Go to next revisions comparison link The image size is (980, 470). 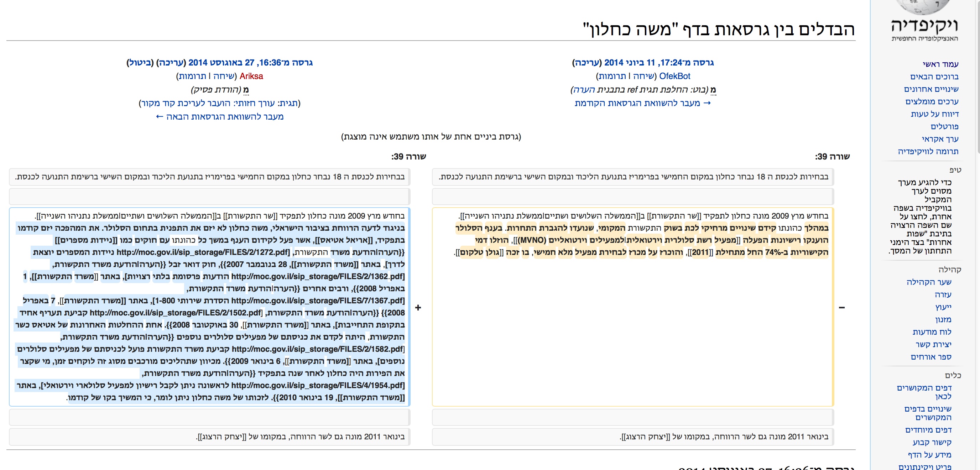(219, 117)
